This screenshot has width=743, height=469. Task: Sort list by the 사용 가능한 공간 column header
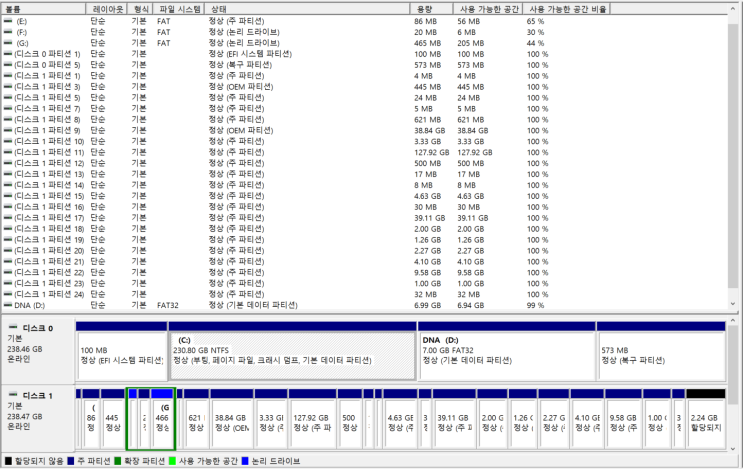[488, 9]
